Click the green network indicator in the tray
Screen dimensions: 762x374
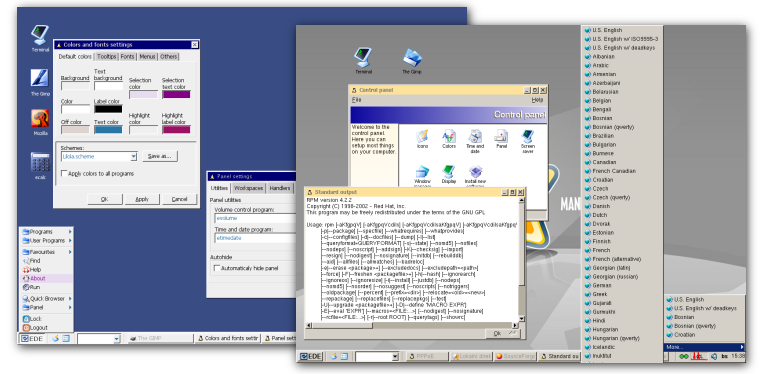point(683,357)
